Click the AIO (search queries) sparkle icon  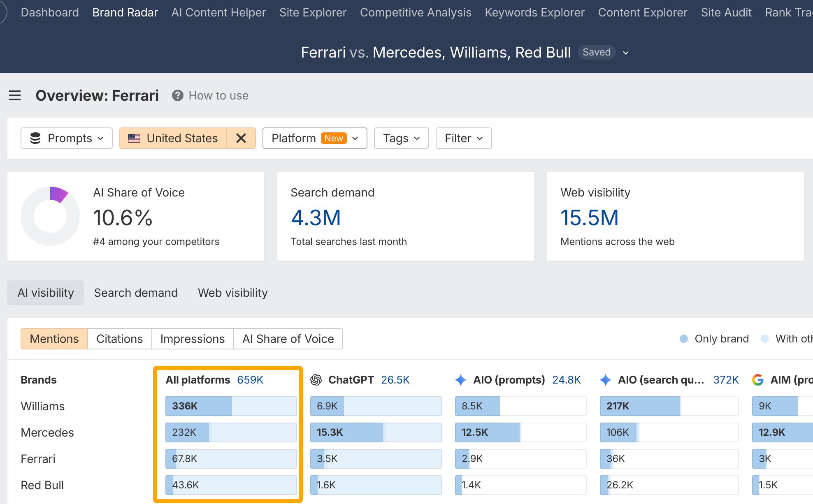pos(606,380)
